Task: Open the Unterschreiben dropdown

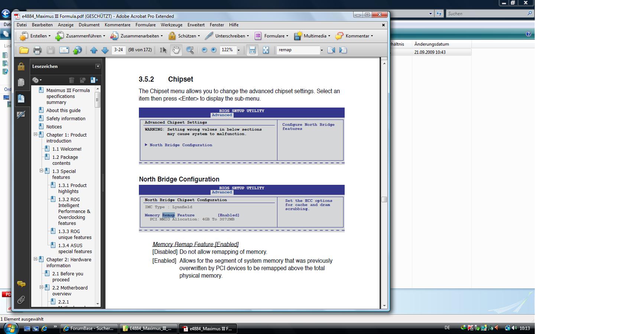Action: 227,36
